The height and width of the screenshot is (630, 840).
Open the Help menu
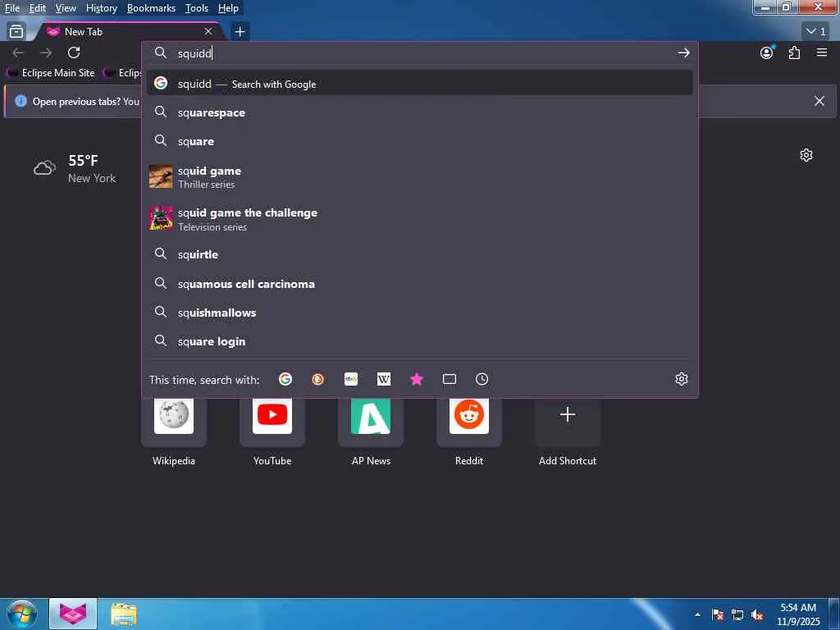(x=228, y=8)
